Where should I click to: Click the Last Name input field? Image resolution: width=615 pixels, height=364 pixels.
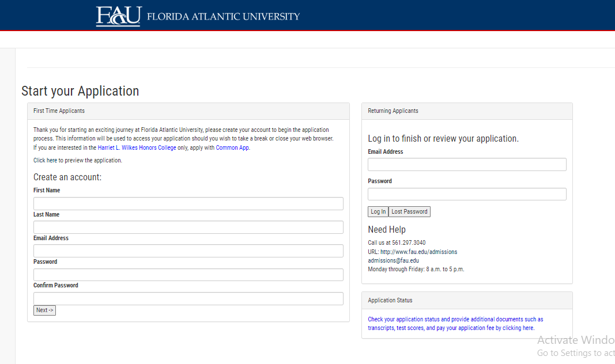coord(188,227)
